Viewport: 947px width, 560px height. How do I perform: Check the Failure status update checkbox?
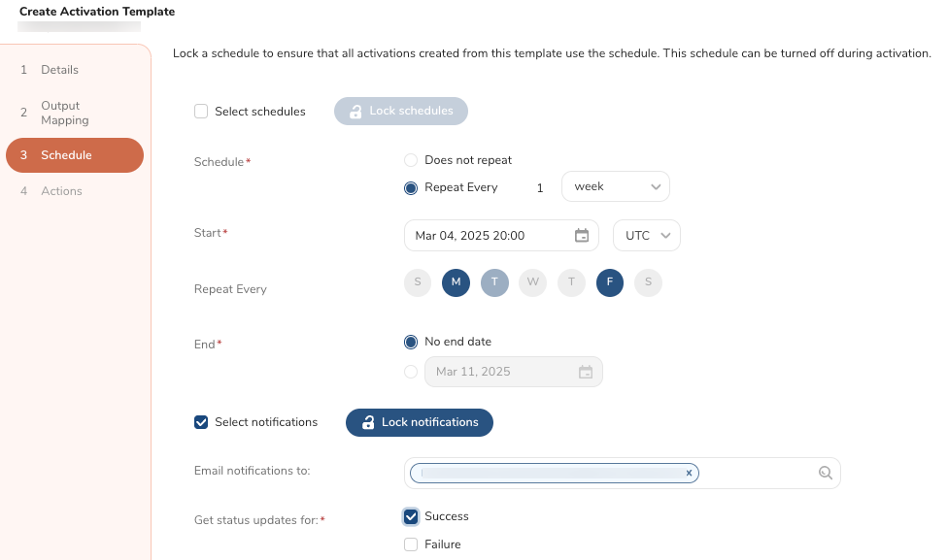tap(411, 544)
